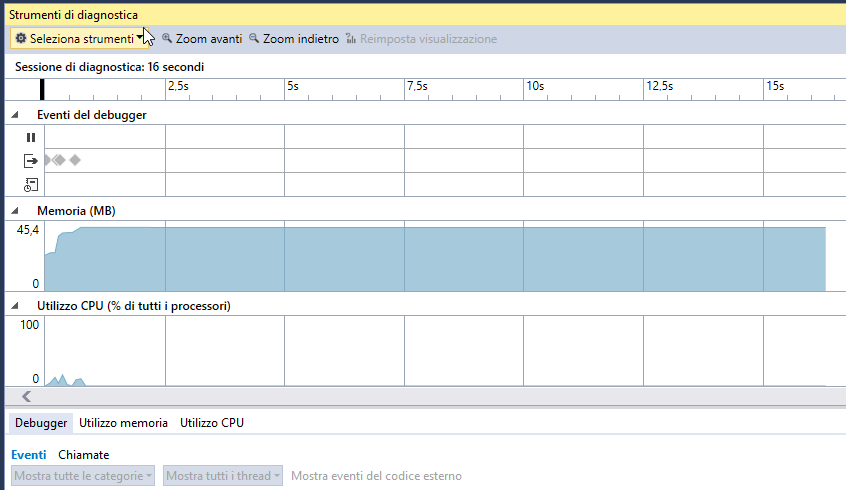Click the Strumenti di diagnostica title bar

pos(425,15)
